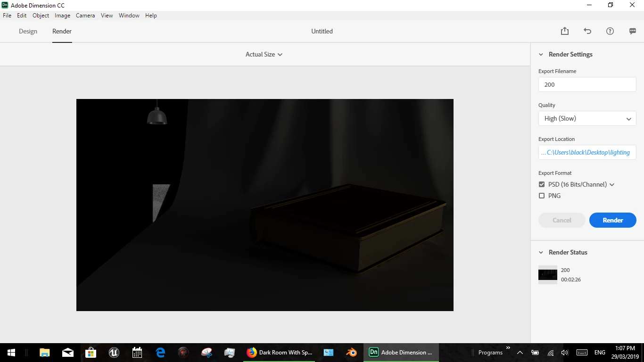Expand PSD bit depth chevron
Viewport: 644px width, 362px height.
click(612, 185)
